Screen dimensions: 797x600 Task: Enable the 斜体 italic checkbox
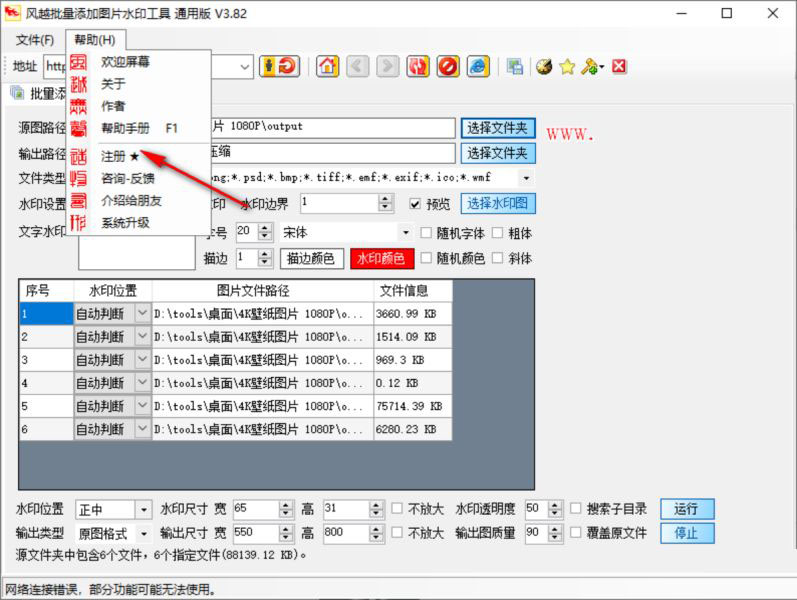[498, 258]
